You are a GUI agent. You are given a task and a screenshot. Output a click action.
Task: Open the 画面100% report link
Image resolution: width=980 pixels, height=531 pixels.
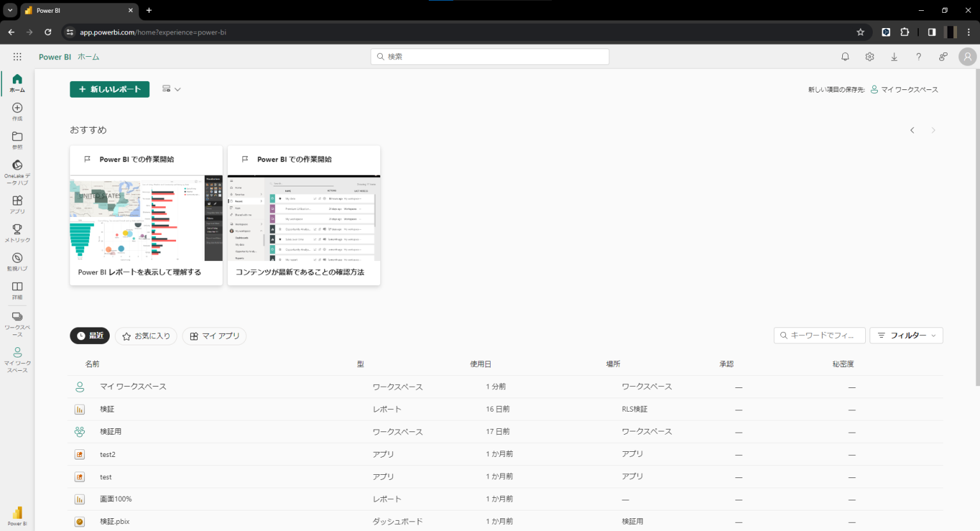pyautogui.click(x=115, y=499)
